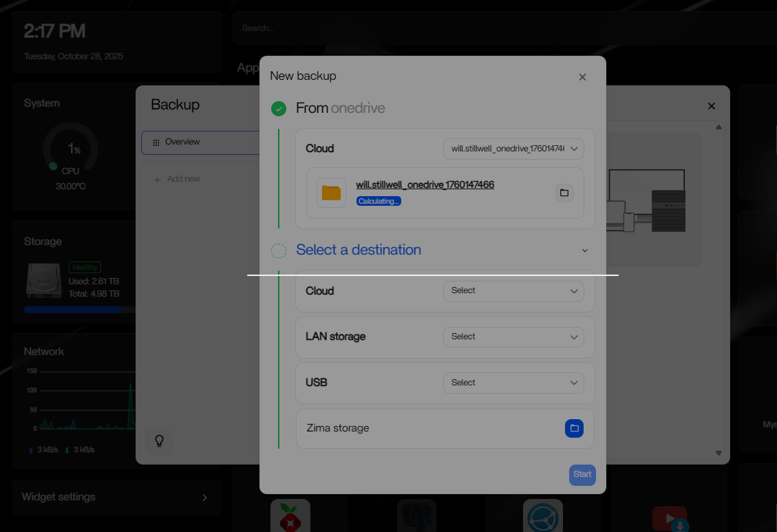Close the New backup dialog
The width and height of the screenshot is (777, 532).
pyautogui.click(x=582, y=77)
